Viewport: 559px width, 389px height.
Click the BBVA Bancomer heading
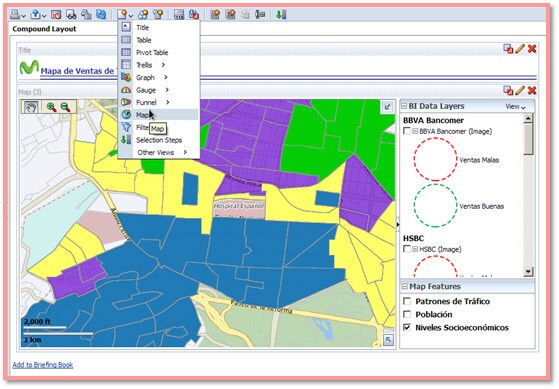pos(433,120)
